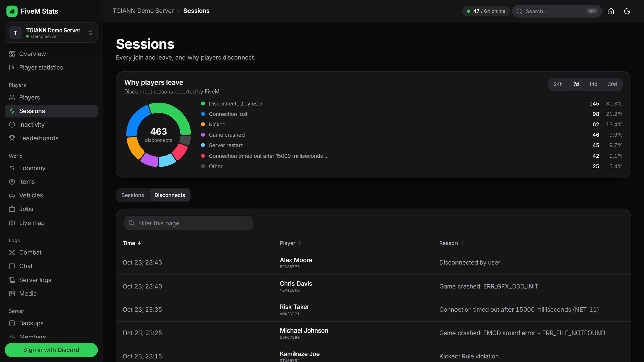Select Inactivity in the sidebar
The width and height of the screenshot is (644, 362).
click(x=51, y=125)
